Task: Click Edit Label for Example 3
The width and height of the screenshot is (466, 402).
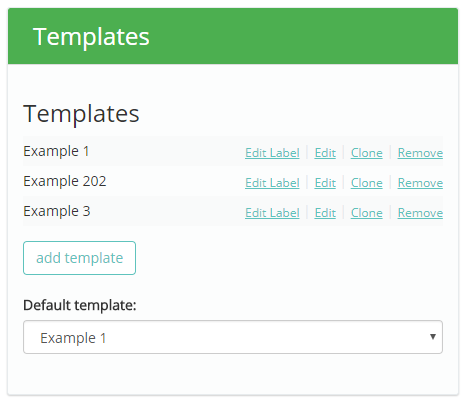Action: [272, 213]
